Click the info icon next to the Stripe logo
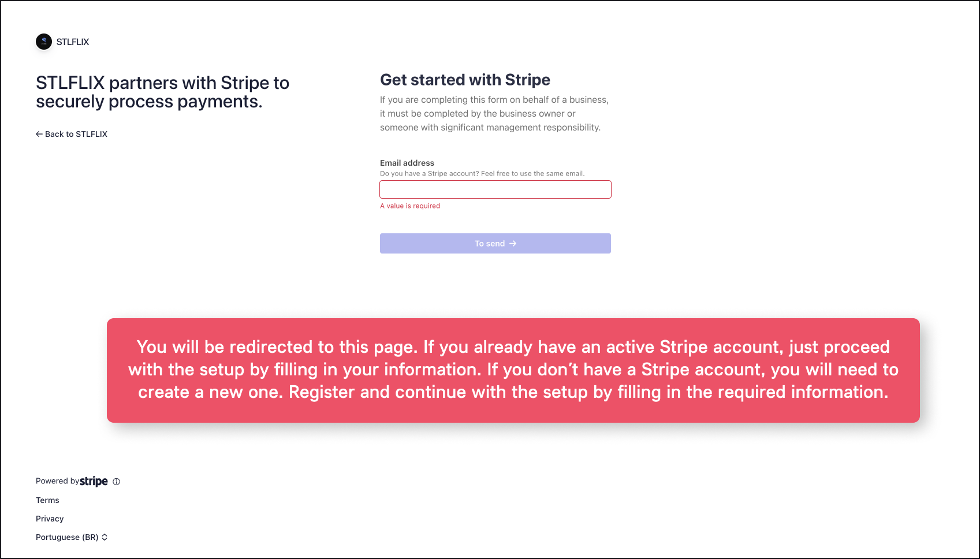The width and height of the screenshot is (980, 559). [116, 481]
